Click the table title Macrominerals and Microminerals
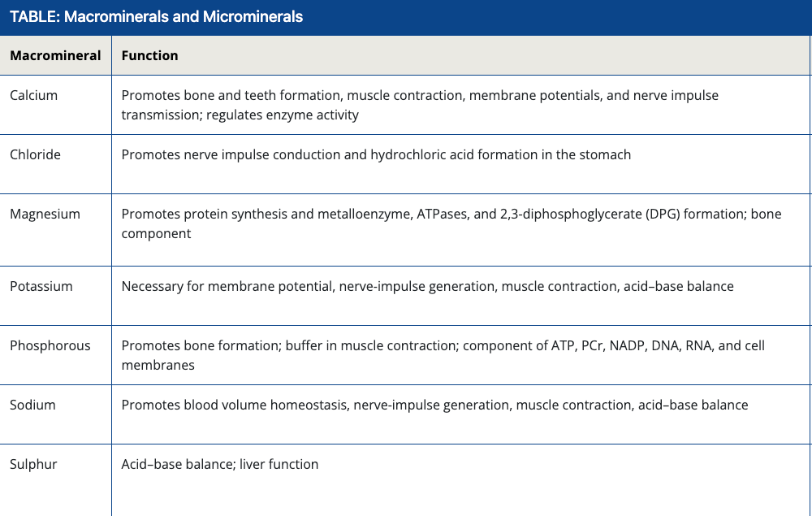 pos(157,17)
